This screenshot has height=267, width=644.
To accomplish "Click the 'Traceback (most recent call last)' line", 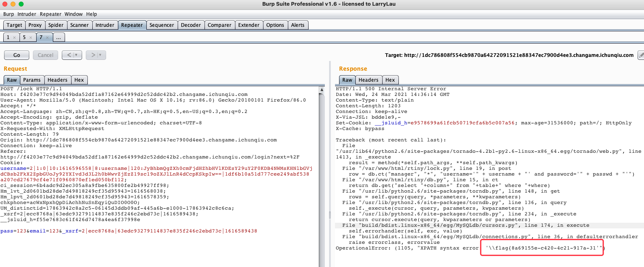I will tap(391, 140).
